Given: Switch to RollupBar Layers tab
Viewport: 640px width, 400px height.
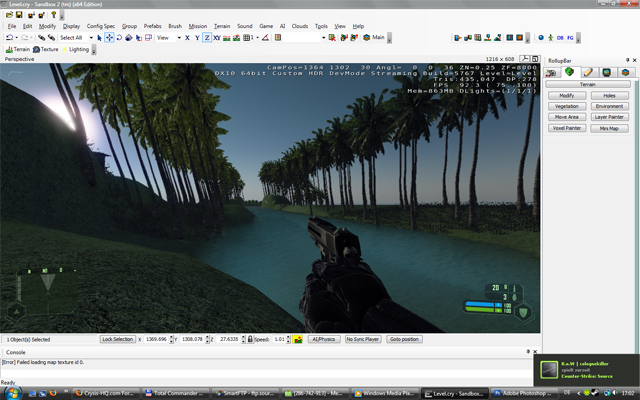Looking at the screenshot, I should click(625, 73).
